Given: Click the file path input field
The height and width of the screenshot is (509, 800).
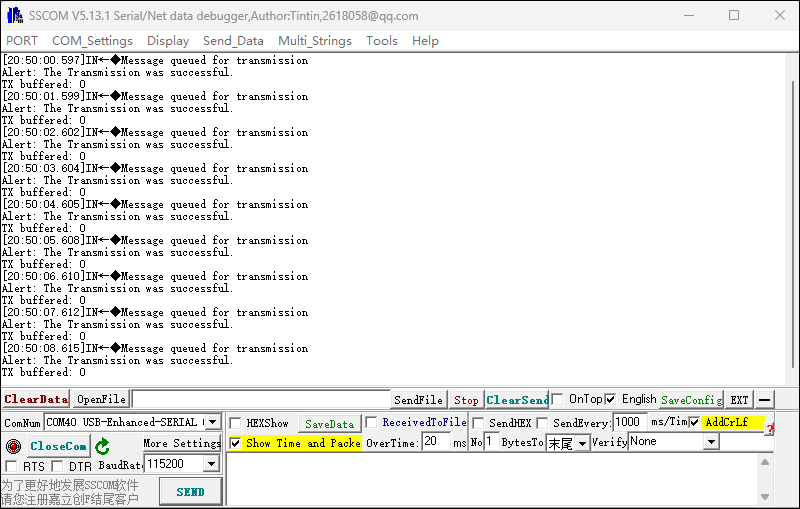Looking at the screenshot, I should (261, 399).
